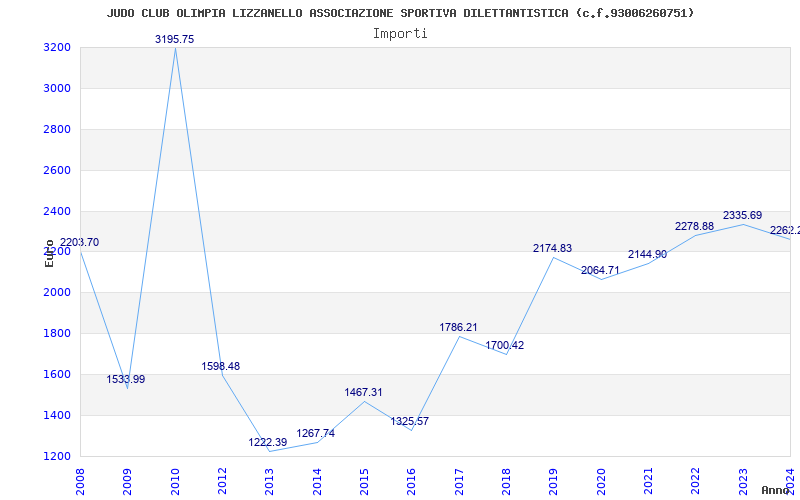The height and width of the screenshot is (500, 800).
Task: Select the 2010 x-axis year
Action: click(175, 482)
